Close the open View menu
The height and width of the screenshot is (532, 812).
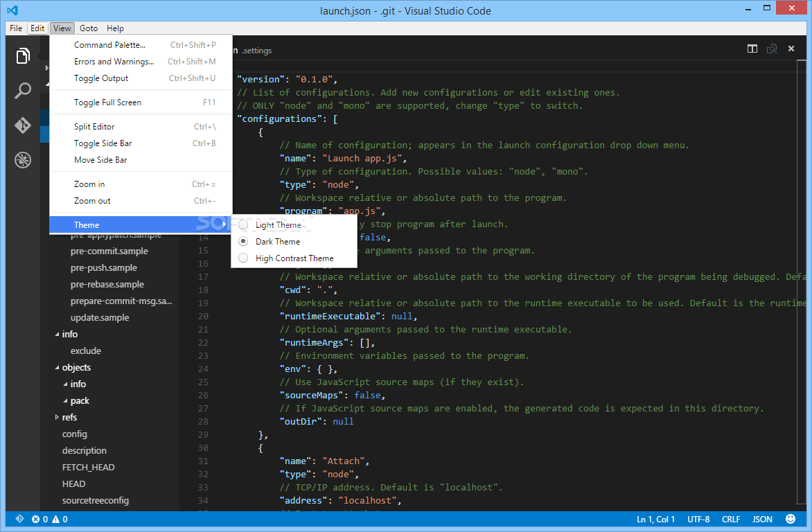pos(62,28)
